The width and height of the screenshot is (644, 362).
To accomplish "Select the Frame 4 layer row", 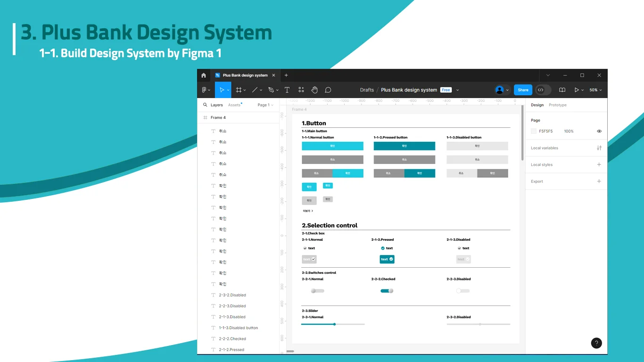I will (x=238, y=118).
